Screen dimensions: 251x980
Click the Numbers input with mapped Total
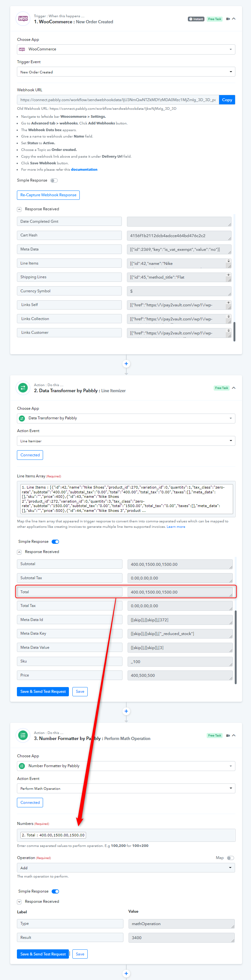(x=126, y=835)
